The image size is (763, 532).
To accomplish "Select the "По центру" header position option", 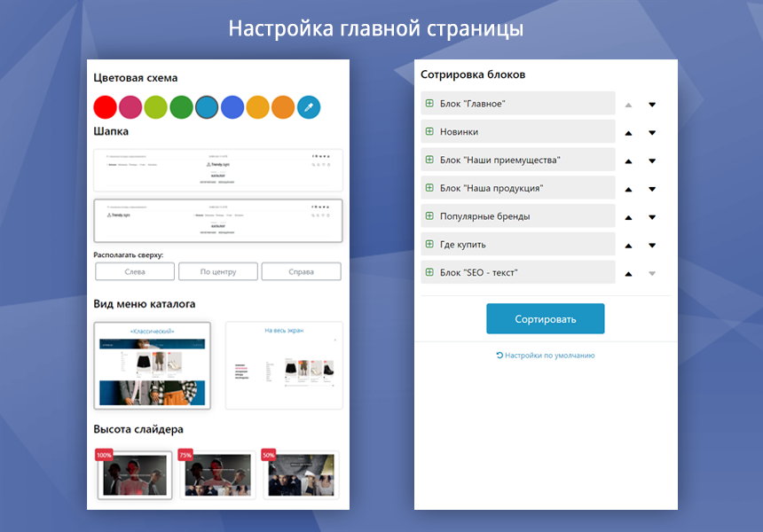I will [x=217, y=271].
